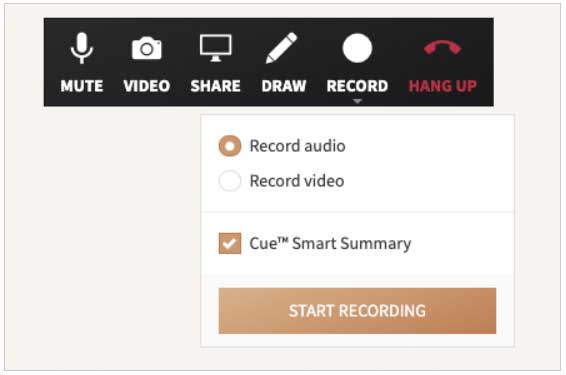The height and width of the screenshot is (375, 566).
Task: Click the monitor screen share icon
Action: tap(215, 48)
